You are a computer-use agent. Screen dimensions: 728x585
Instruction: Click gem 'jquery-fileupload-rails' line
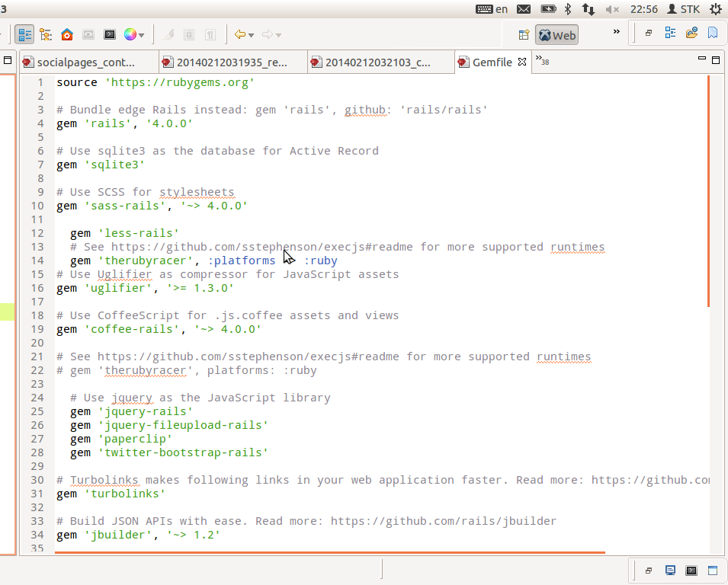[169, 425]
